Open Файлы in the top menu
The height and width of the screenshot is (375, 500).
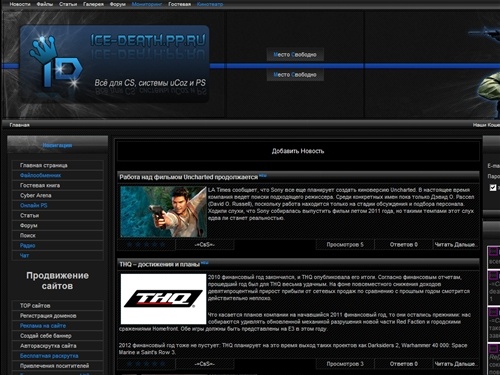point(45,4)
